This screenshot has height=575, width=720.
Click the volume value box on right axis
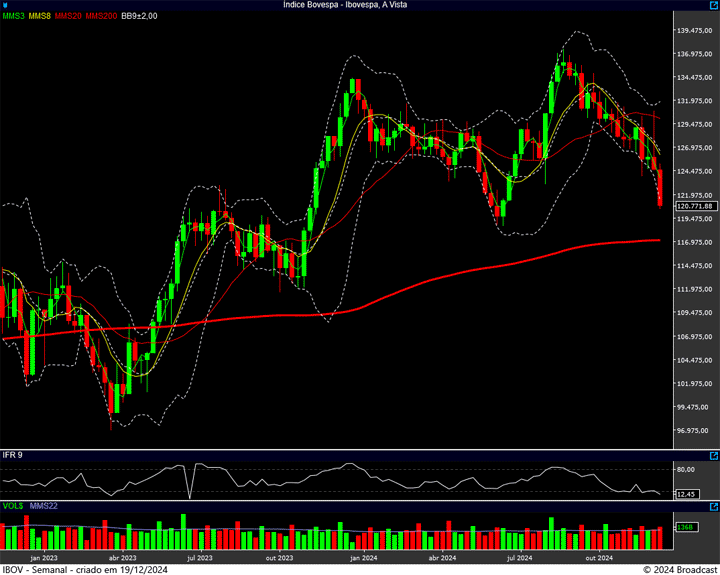tap(685, 527)
